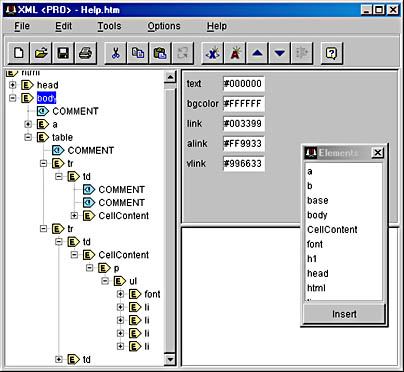Click the red A attribute wizard icon
The height and width of the screenshot is (372, 404).
click(235, 53)
